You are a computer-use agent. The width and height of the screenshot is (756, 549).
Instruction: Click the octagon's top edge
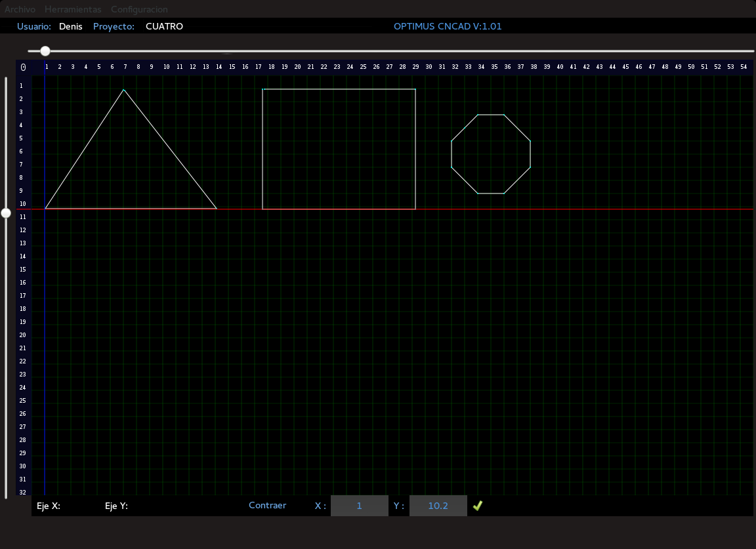[491, 115]
